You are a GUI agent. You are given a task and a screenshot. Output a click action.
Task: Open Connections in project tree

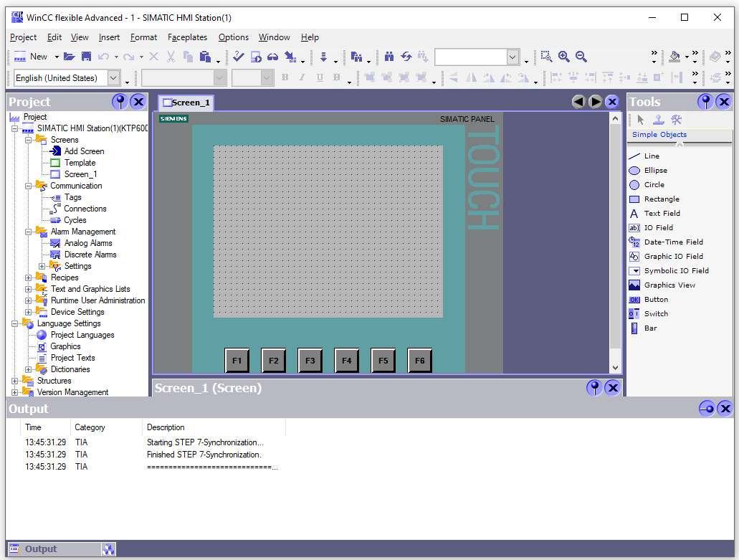coord(85,209)
